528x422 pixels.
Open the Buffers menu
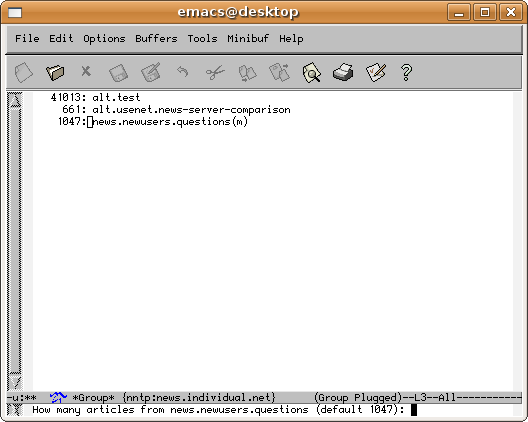coord(156,38)
